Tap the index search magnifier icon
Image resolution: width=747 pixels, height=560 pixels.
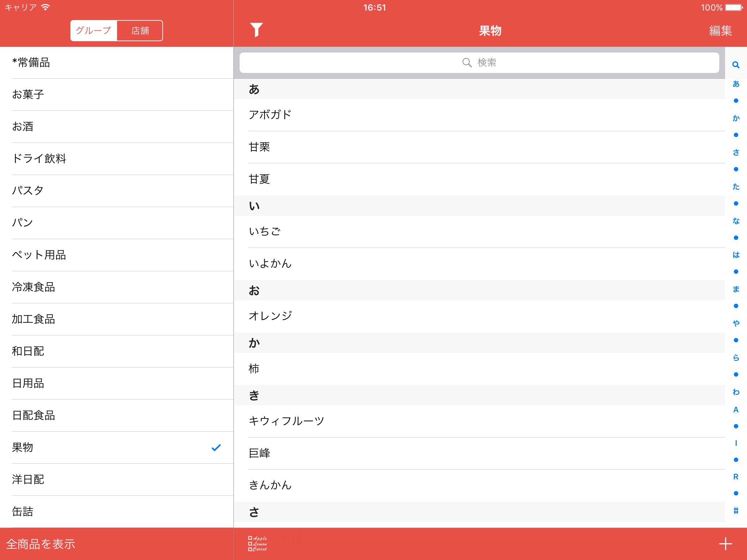pyautogui.click(x=736, y=65)
